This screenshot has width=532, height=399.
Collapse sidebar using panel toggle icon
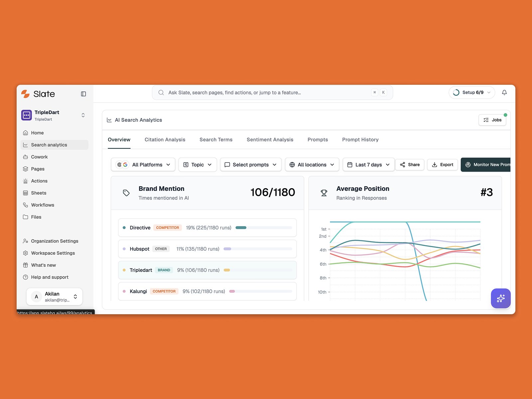click(x=83, y=94)
